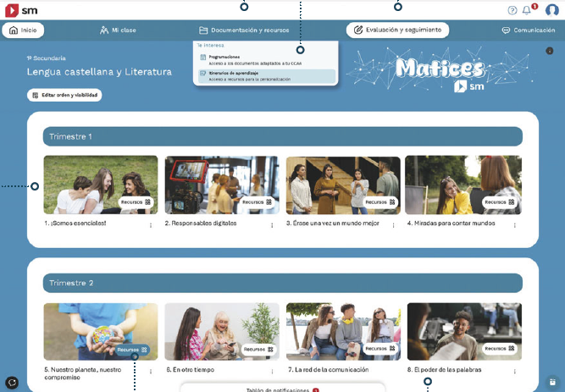
Task: Expand options for Miradas para contar mundos
Action: pos(514,225)
